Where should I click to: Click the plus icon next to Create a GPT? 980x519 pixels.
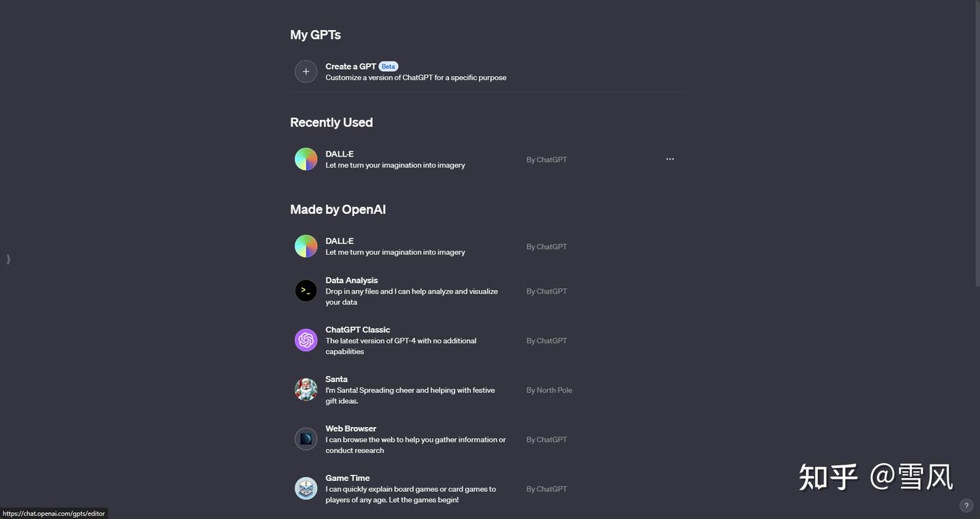click(306, 71)
